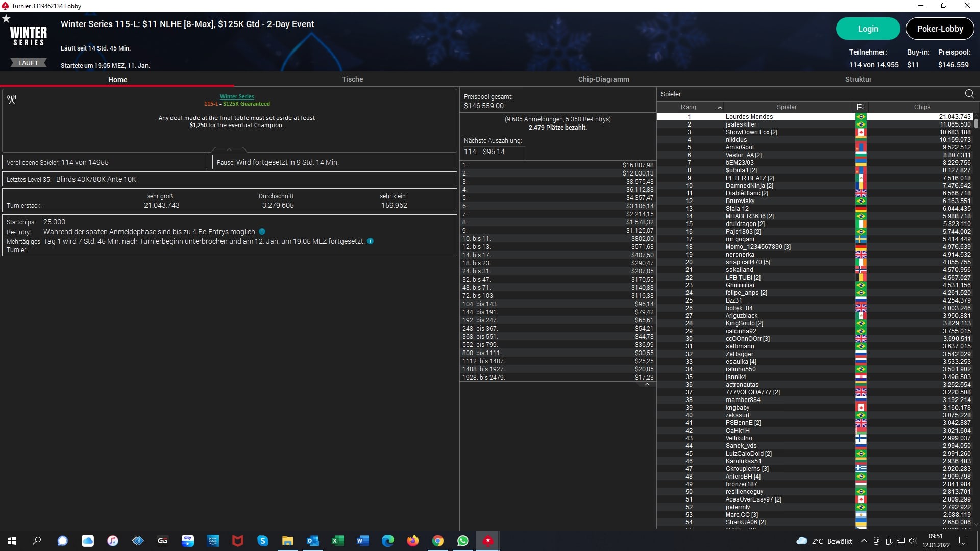This screenshot has width=980, height=551.
Task: Click the PokerStars taskbar icon
Action: [488, 541]
